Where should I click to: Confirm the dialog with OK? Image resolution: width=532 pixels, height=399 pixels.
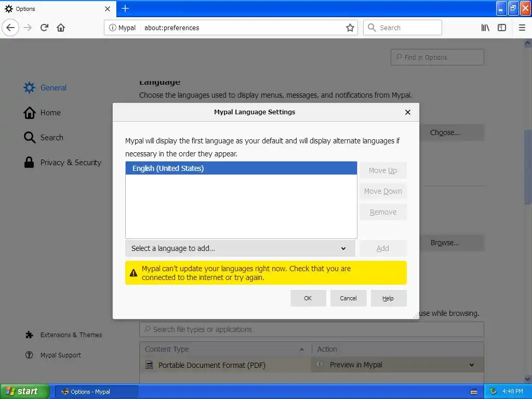308,298
